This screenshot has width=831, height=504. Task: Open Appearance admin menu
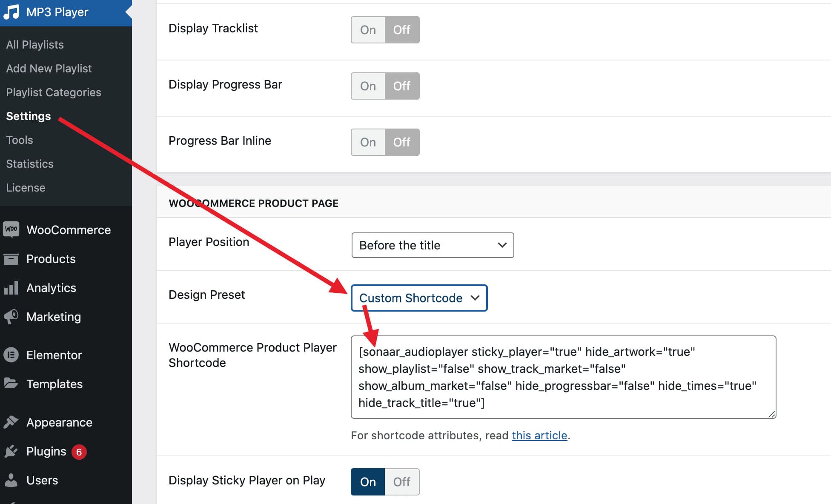tap(66, 422)
